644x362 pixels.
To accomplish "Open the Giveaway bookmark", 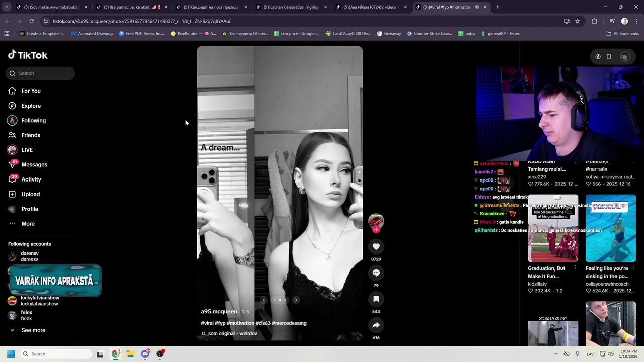I will pos(388,34).
